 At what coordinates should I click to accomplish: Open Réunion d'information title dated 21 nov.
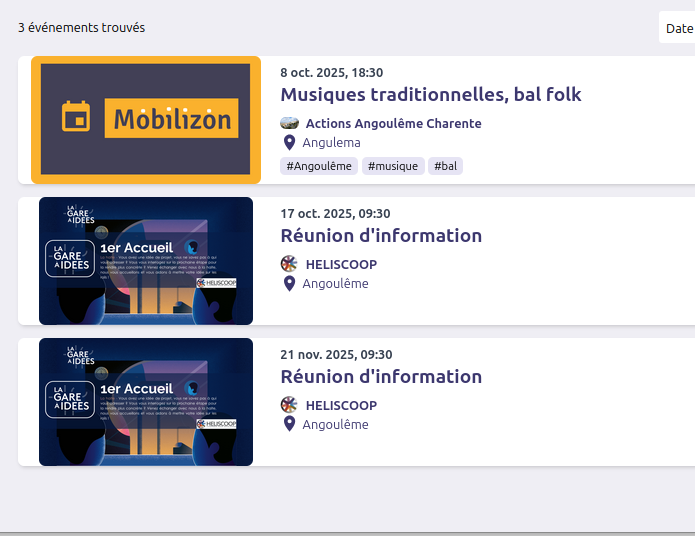coord(381,377)
